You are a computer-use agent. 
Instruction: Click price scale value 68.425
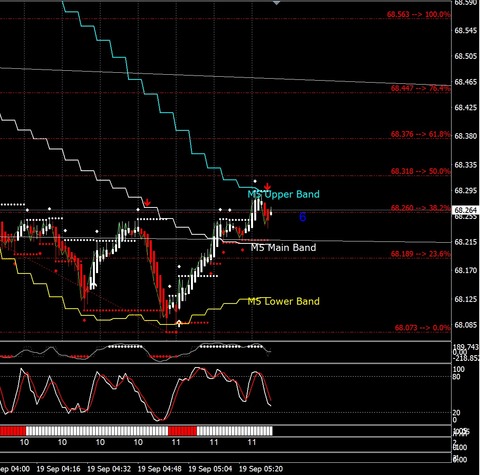pos(466,108)
